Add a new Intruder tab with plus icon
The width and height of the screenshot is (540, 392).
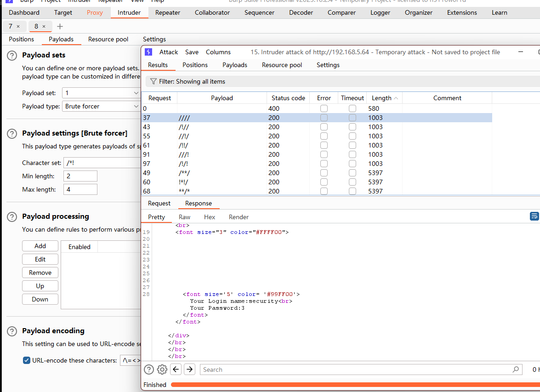(60, 26)
